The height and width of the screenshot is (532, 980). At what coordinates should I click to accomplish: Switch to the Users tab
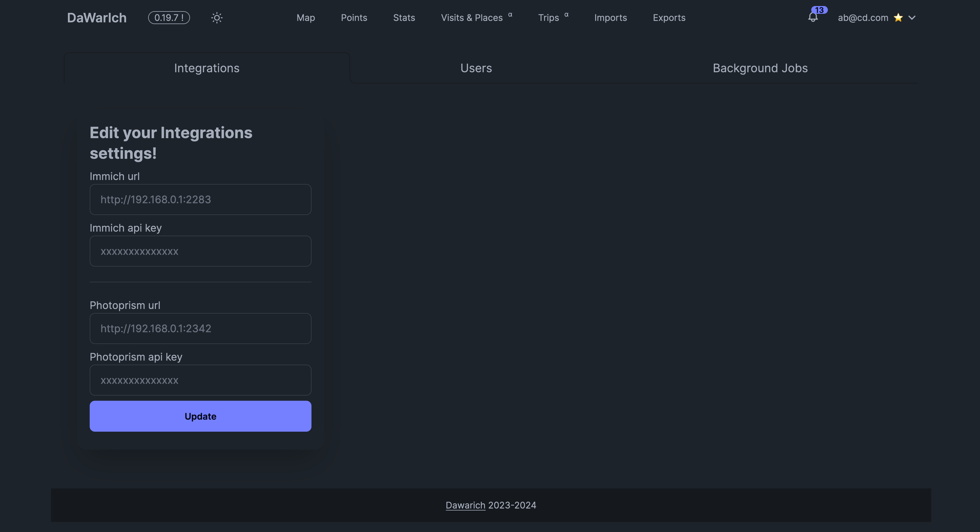pyautogui.click(x=476, y=68)
